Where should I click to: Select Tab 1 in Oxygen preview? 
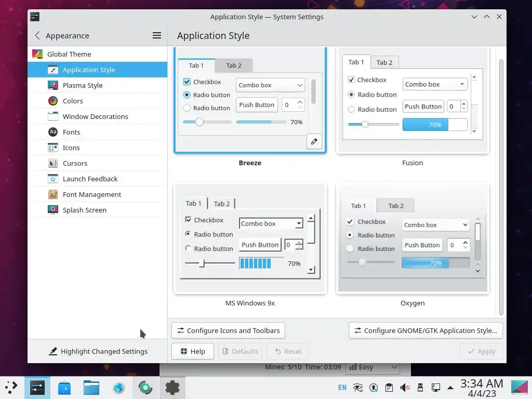358,206
